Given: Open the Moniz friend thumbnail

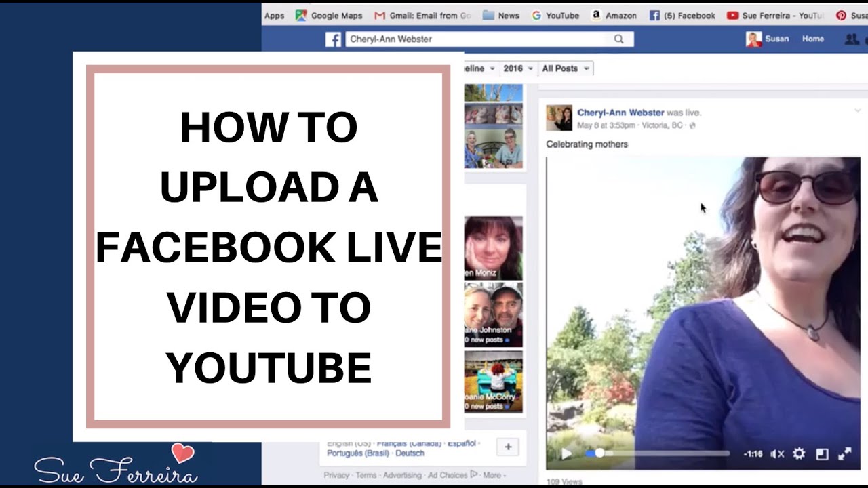Looking at the screenshot, I should tap(493, 247).
